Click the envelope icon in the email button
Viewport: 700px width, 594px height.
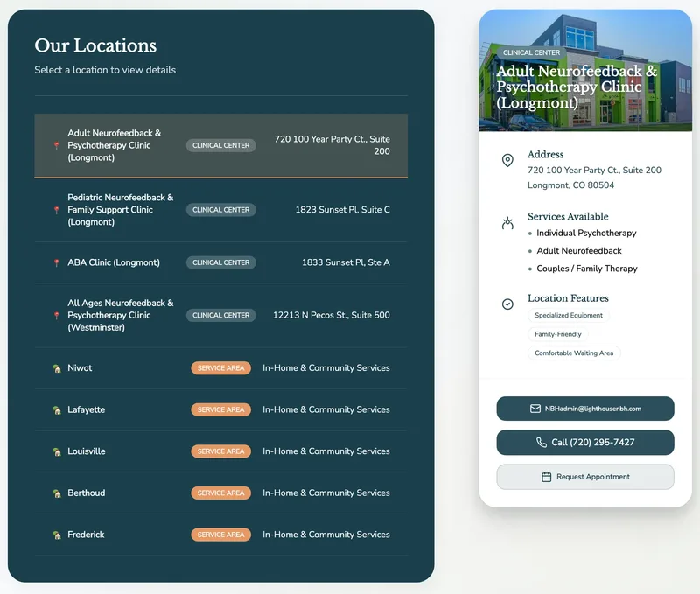(535, 409)
